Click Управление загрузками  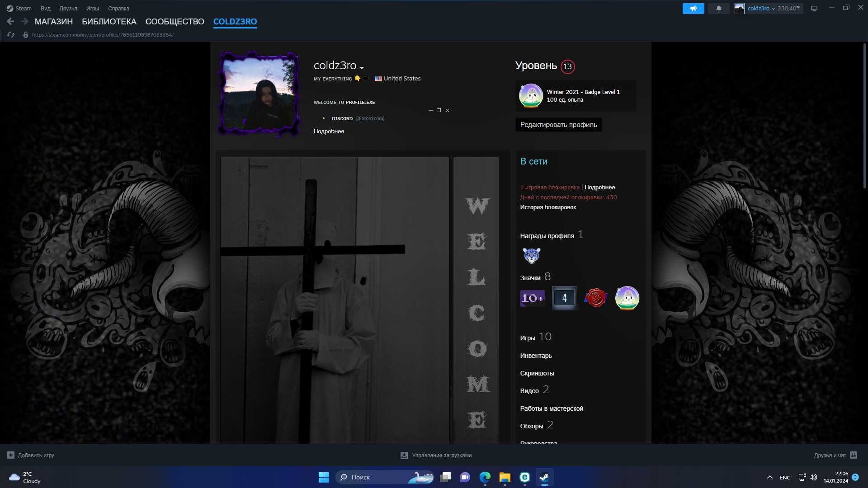click(442, 455)
